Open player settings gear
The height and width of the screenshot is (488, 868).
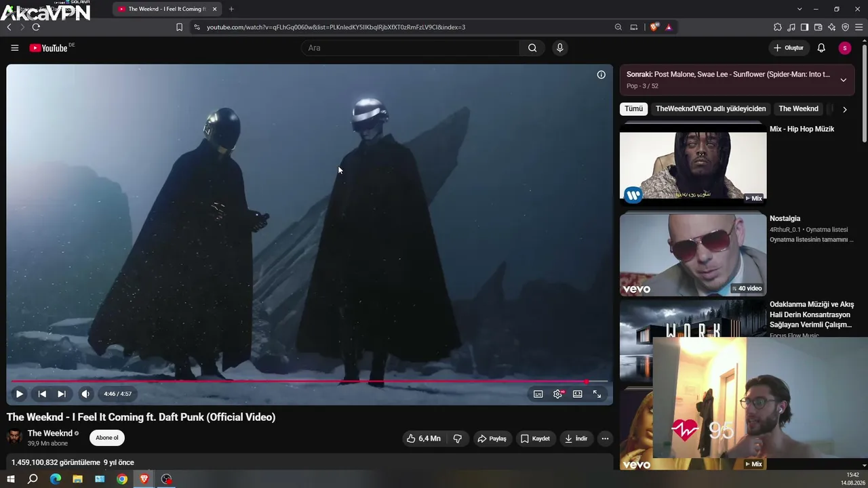tap(558, 394)
